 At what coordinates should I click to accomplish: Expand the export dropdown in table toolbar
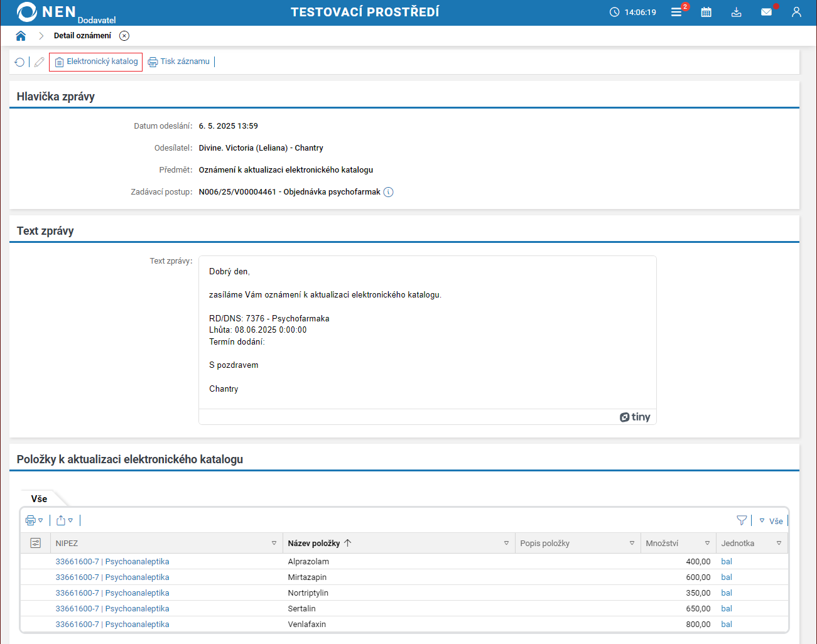pos(65,520)
